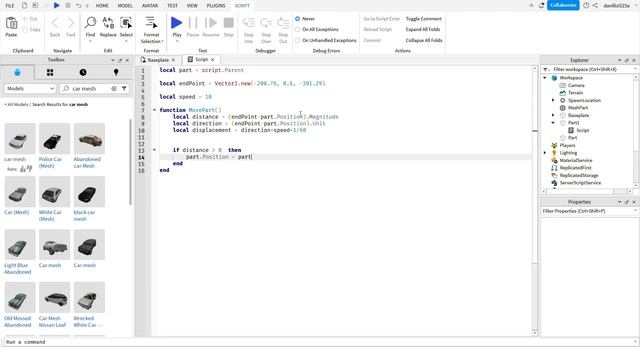Select the Police Car (Mesh) thumbnail
640x360 pixels.
54,139
